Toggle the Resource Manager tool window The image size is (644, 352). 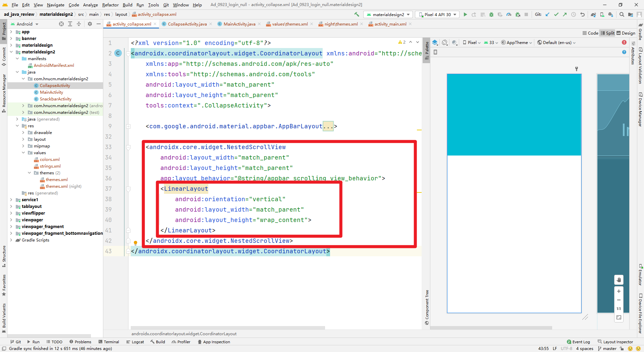coord(4,93)
